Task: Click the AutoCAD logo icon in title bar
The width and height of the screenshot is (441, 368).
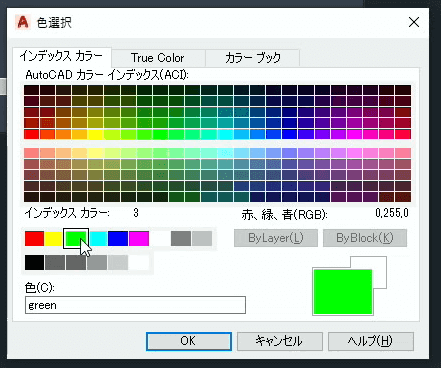Action: pyautogui.click(x=23, y=22)
